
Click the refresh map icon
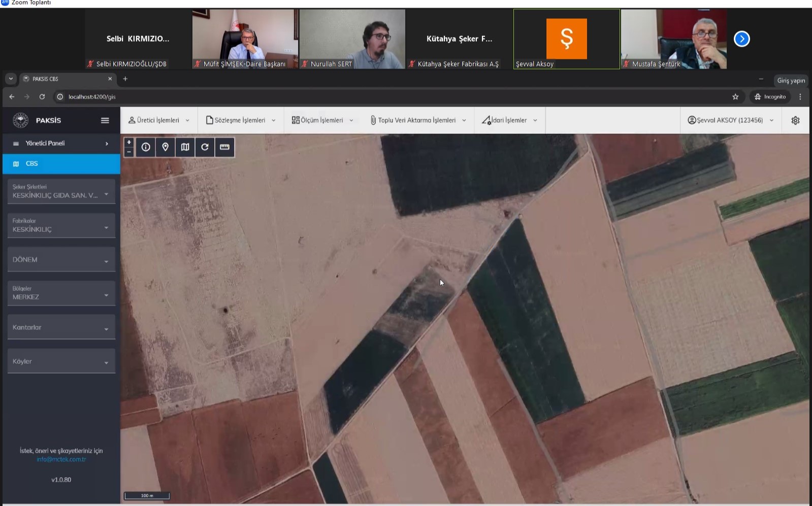point(205,147)
